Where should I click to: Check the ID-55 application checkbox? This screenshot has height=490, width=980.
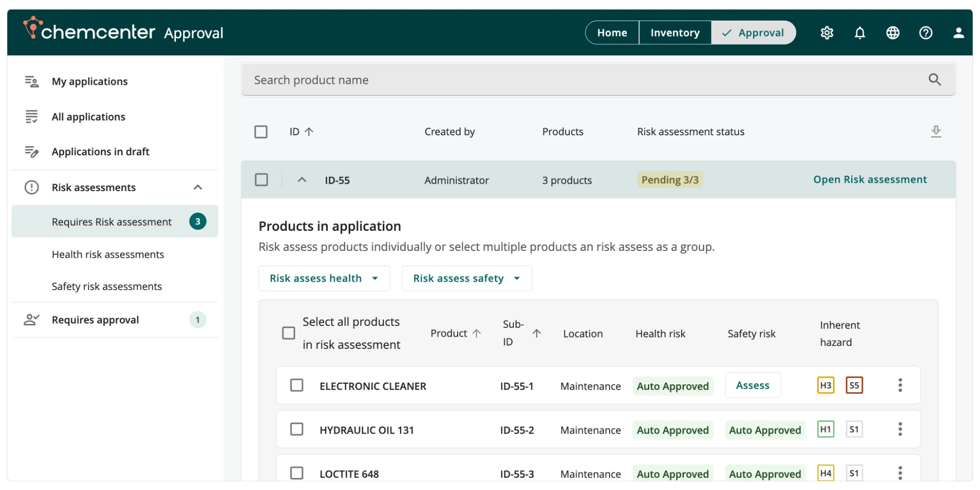[262, 180]
